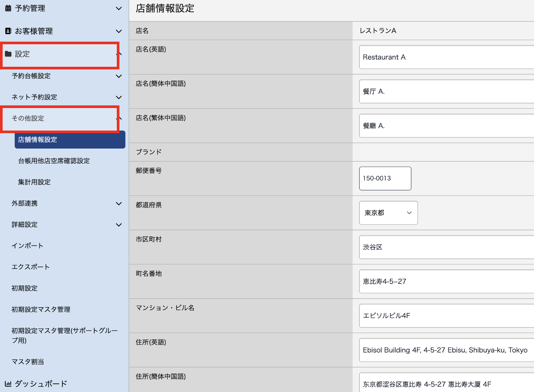This screenshot has height=392, width=534.
Task: Click the 店名(英語) field with Restaurant A
Action: 447,57
